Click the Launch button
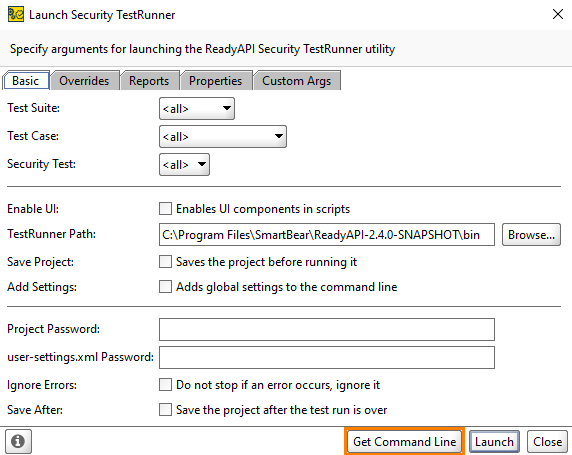Viewport: 572px width, 455px height. 494,441
